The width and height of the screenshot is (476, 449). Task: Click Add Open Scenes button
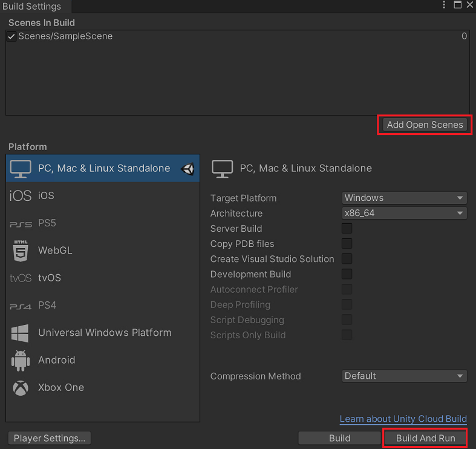tap(425, 125)
